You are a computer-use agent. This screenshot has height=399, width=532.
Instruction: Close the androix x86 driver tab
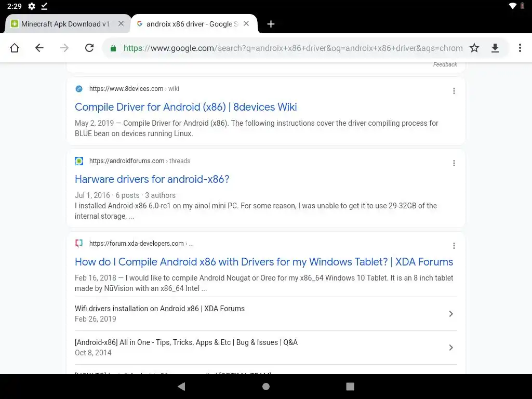click(246, 24)
